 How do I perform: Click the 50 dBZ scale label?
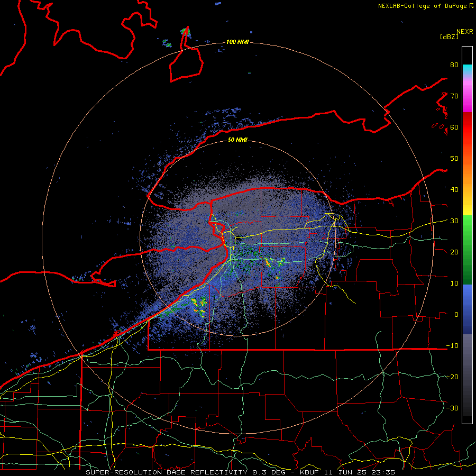tap(454, 159)
